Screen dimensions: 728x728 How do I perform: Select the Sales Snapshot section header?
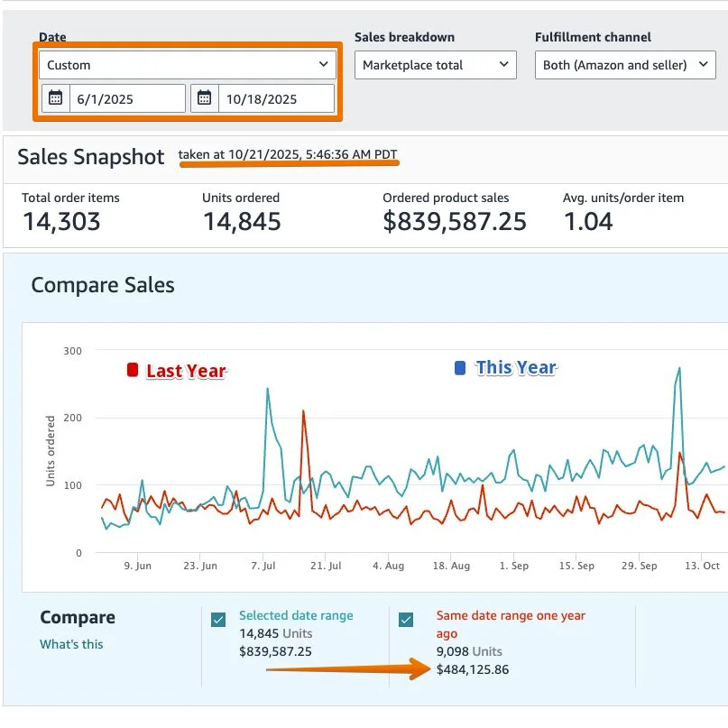click(90, 157)
